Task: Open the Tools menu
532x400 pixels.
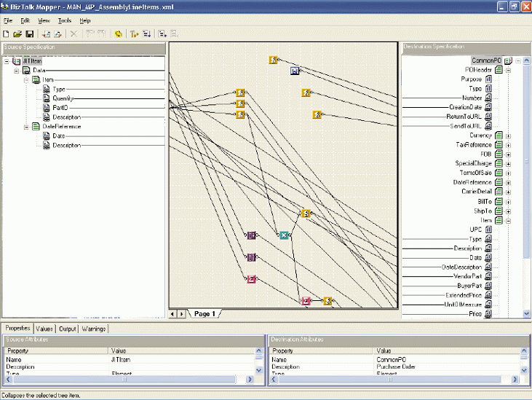Action: [65, 20]
